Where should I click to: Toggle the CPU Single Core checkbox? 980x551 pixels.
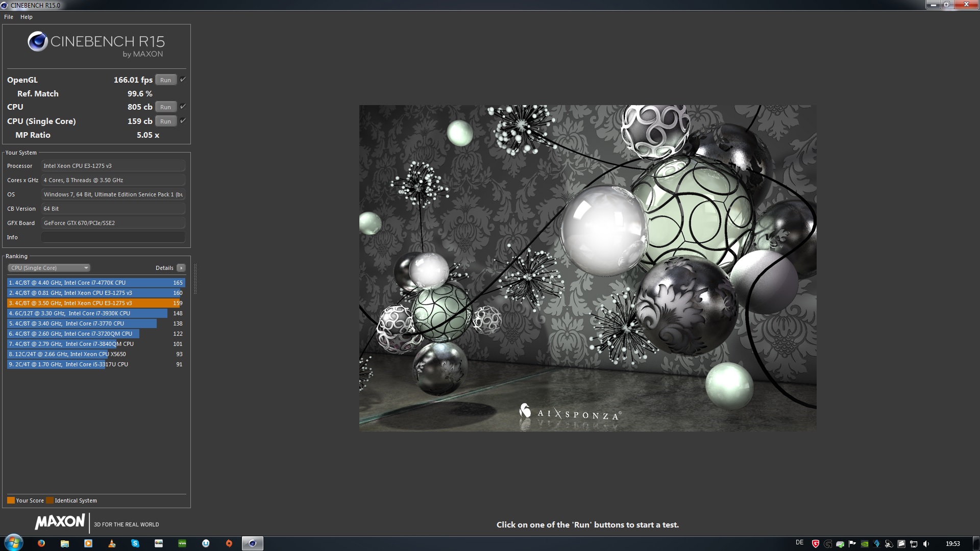[x=183, y=121]
